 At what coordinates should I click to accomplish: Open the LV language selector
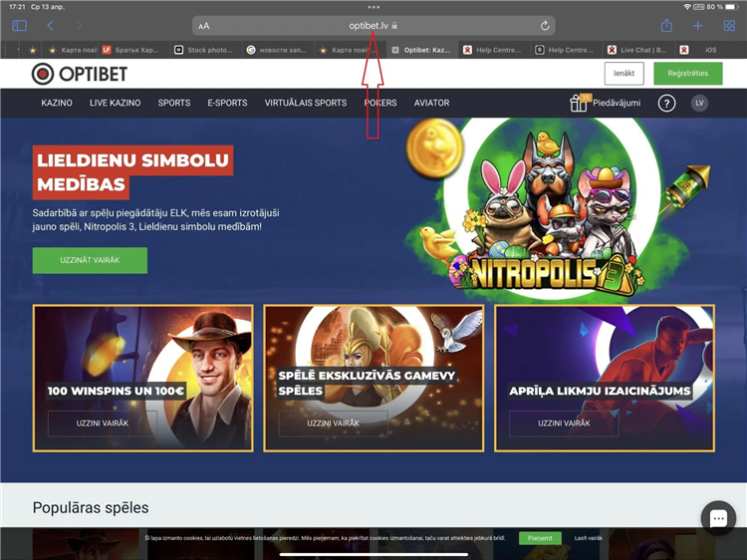point(699,103)
